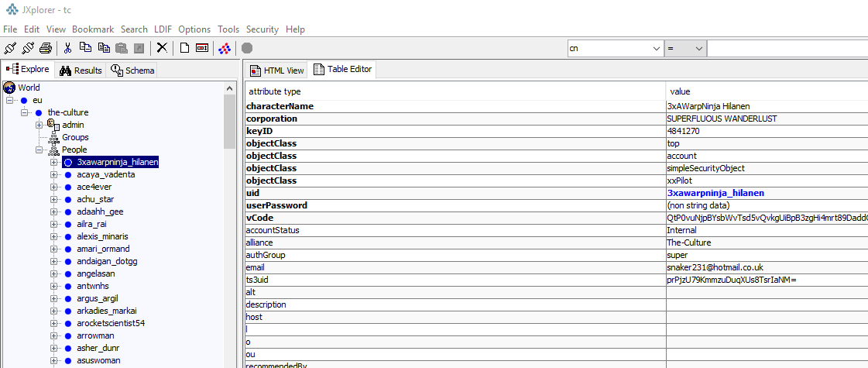
Task: Collapse the People tree node
Action: [39, 150]
